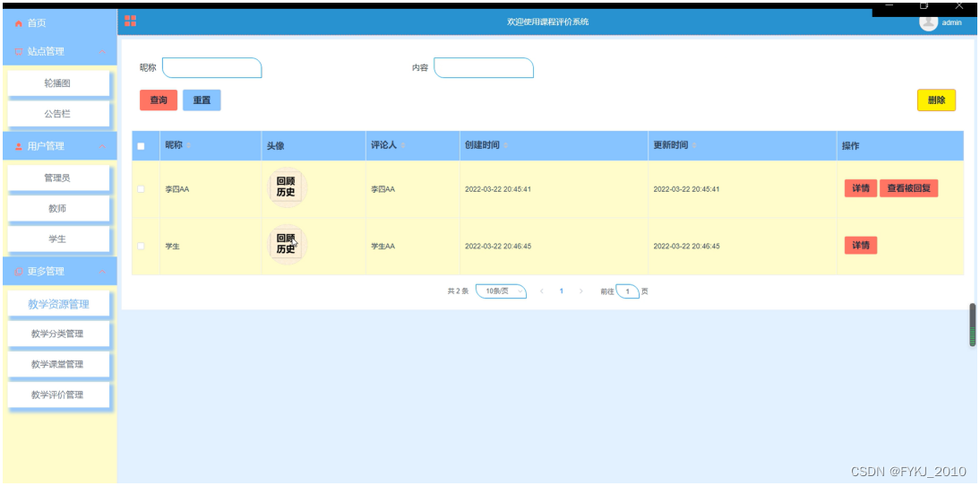Sort by 更新时间 column arrows

click(x=694, y=146)
